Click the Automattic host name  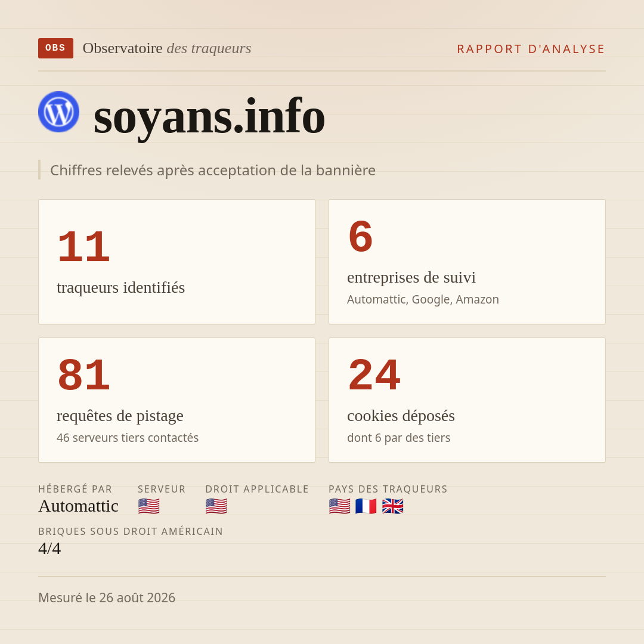[79, 506]
